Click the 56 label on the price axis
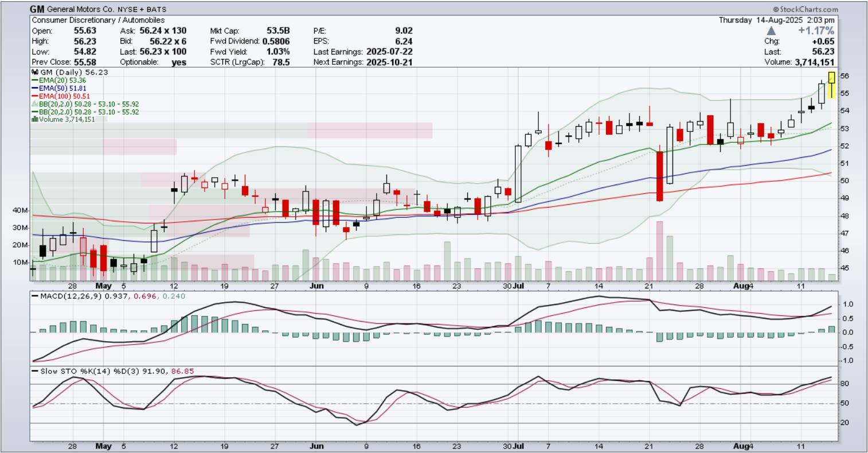 (x=845, y=76)
